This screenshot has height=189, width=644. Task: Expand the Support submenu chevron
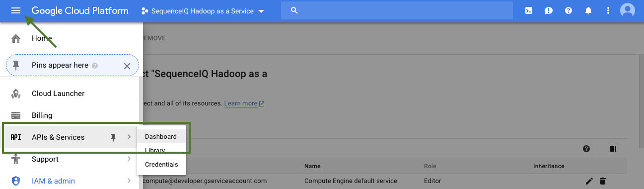pos(129,159)
